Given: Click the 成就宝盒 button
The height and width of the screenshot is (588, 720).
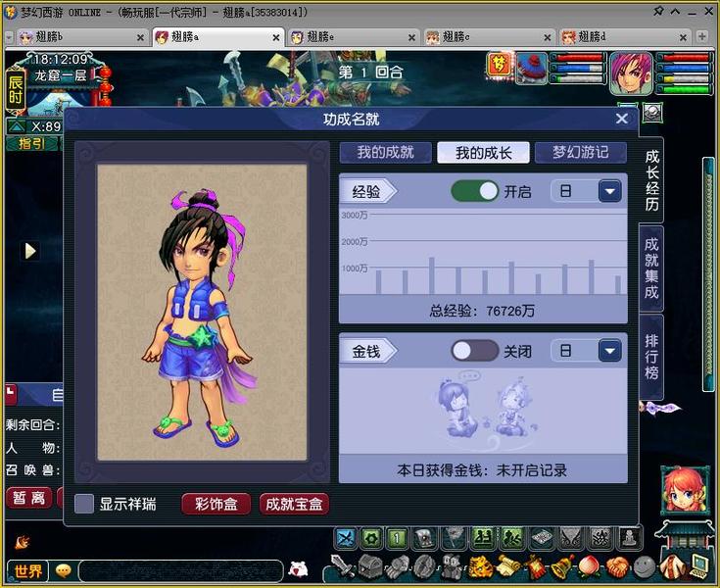Looking at the screenshot, I should [x=294, y=504].
